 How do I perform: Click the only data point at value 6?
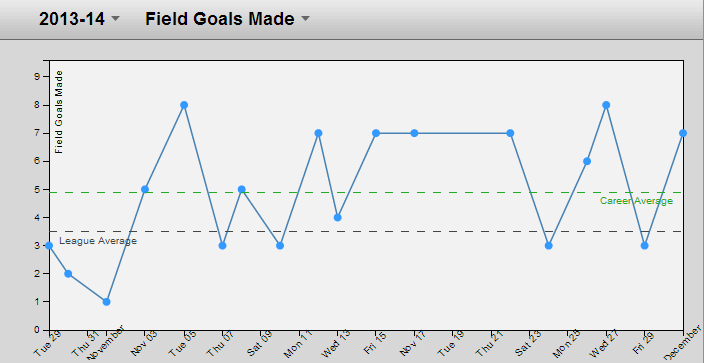click(x=587, y=161)
